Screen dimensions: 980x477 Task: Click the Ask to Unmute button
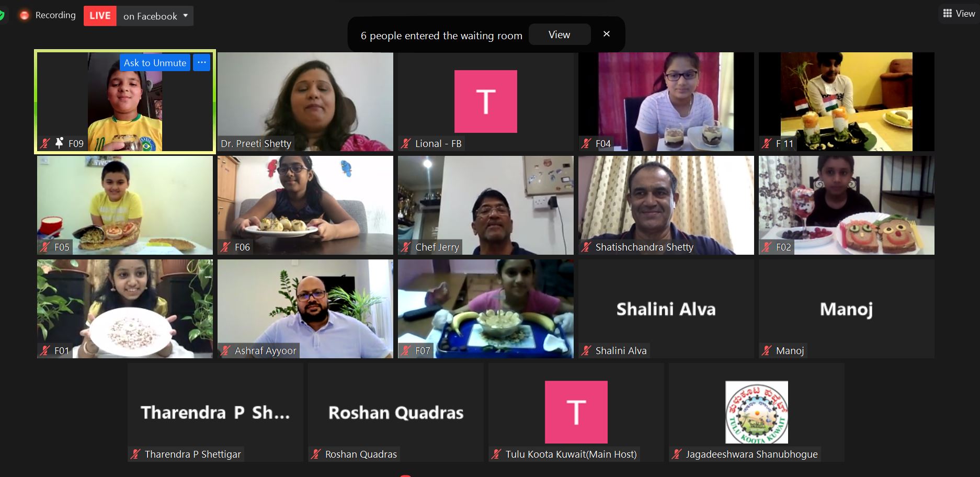(155, 62)
